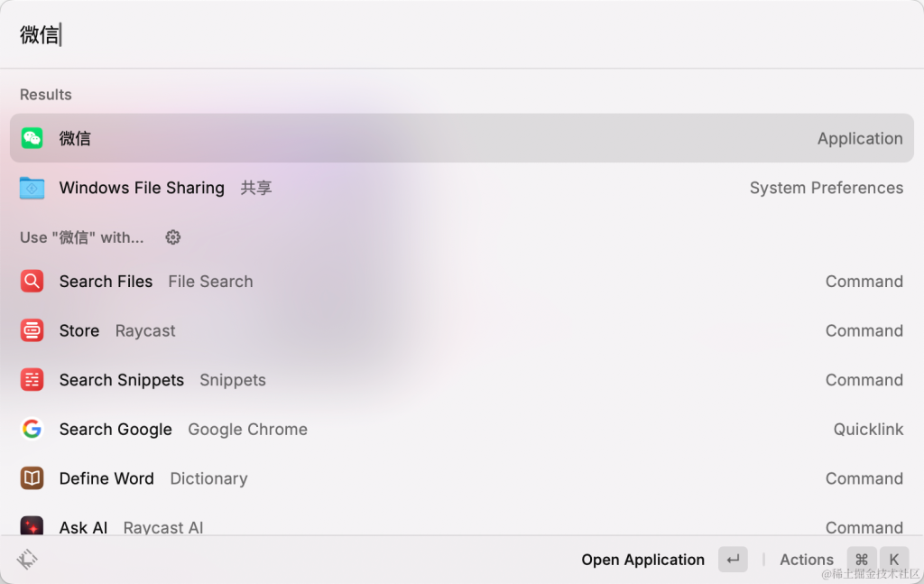
Task: Click the Open Application action label
Action: pos(642,560)
